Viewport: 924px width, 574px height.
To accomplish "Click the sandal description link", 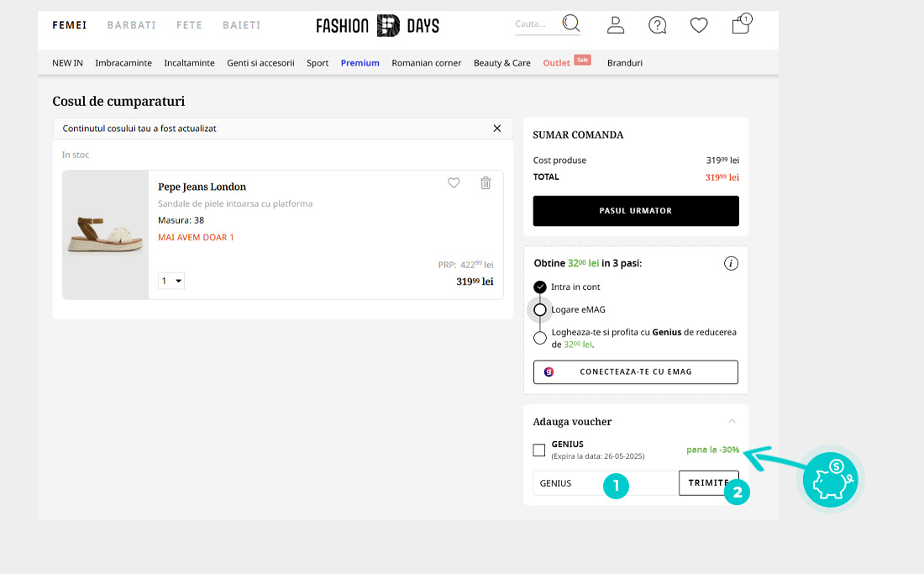I will tap(235, 203).
